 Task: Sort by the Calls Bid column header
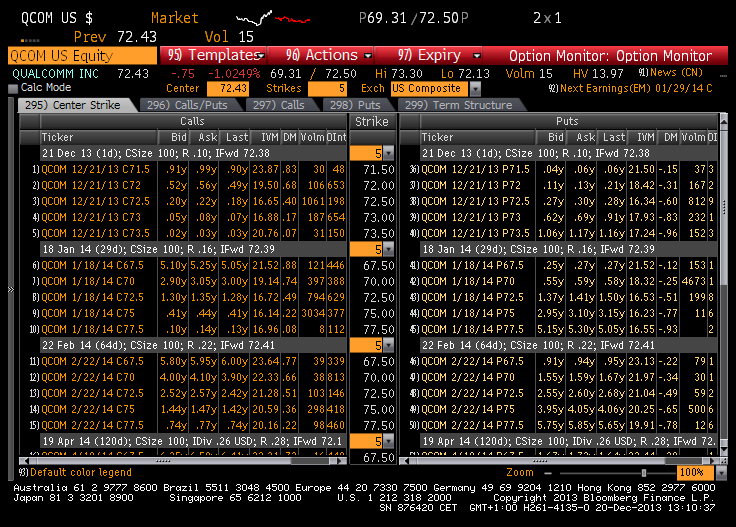point(173,137)
